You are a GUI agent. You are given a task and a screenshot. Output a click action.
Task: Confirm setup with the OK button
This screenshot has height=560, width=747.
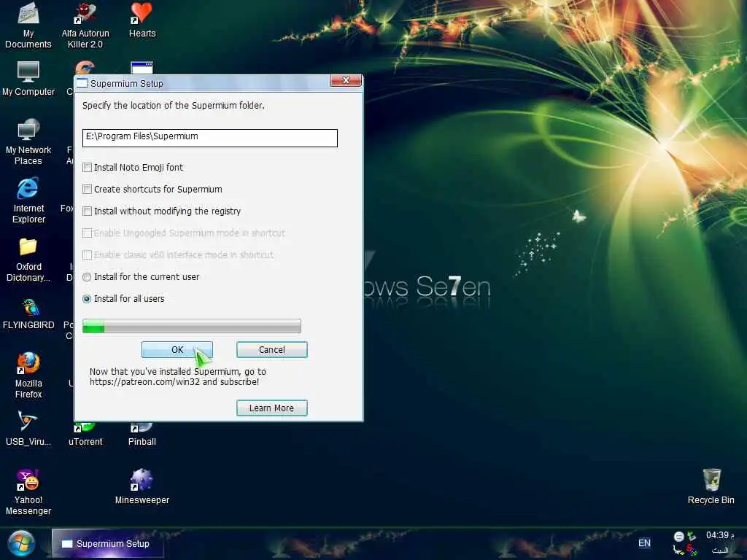177,349
